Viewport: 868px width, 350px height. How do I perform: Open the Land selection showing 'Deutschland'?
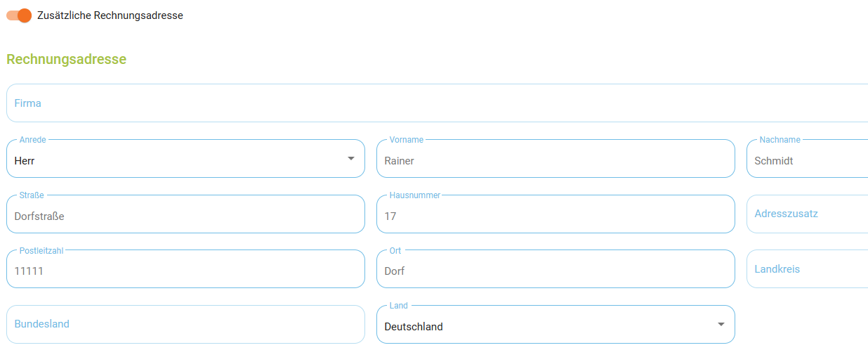point(555,324)
